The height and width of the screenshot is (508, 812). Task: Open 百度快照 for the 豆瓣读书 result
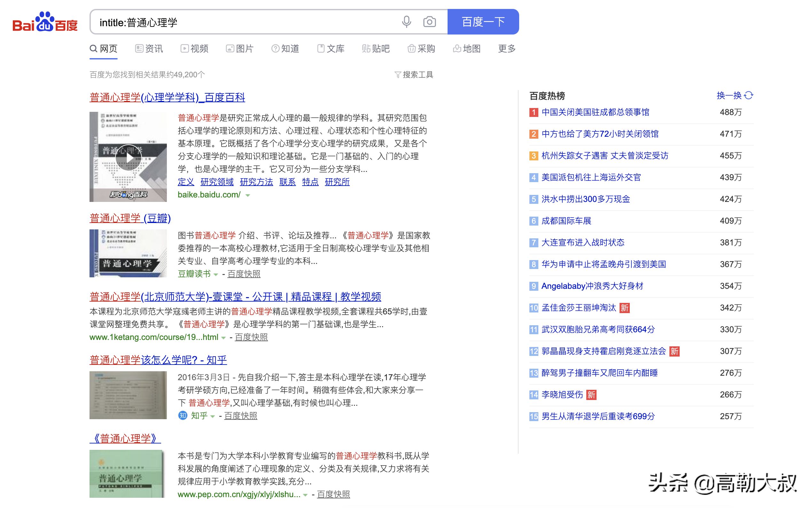click(244, 274)
